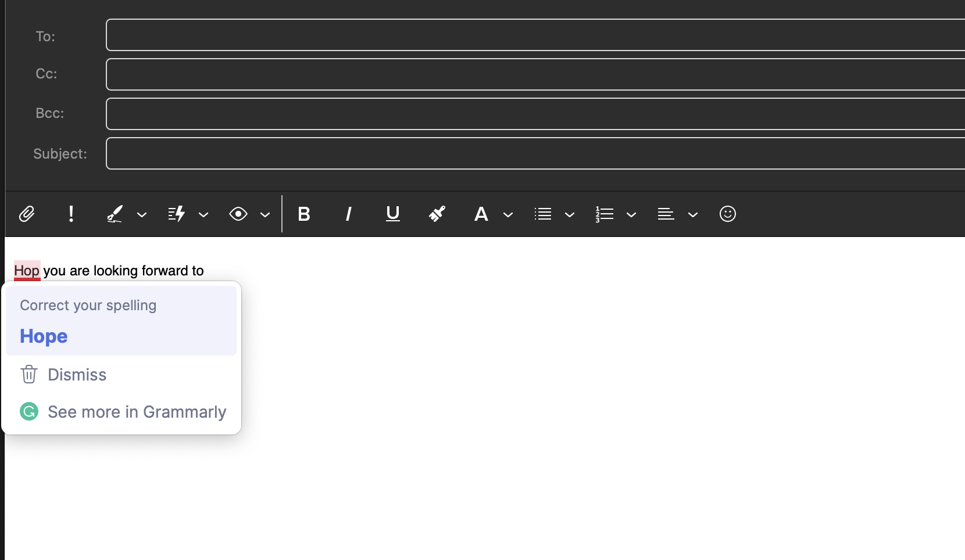The height and width of the screenshot is (560, 965).
Task: Insert an emoji with smiley icon
Action: point(728,214)
